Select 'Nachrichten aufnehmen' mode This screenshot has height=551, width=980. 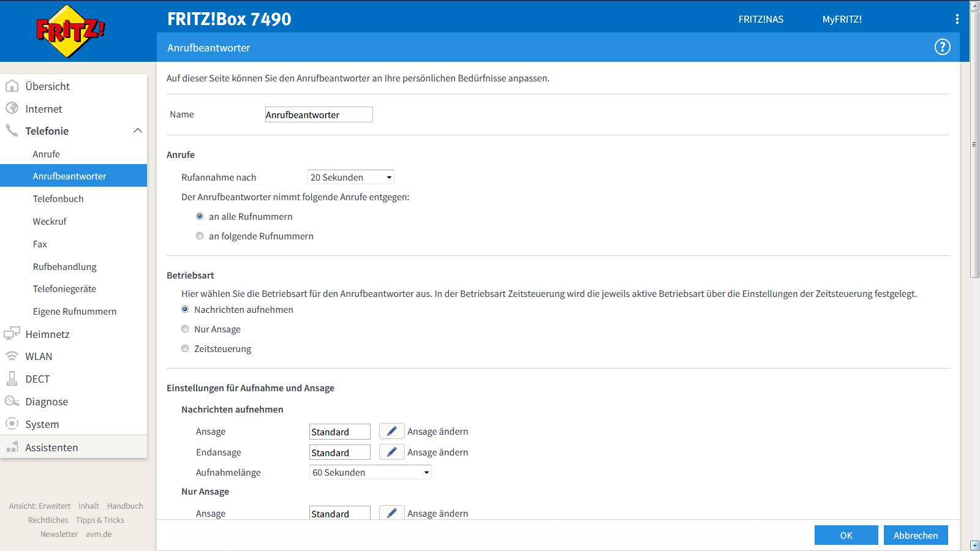(185, 309)
